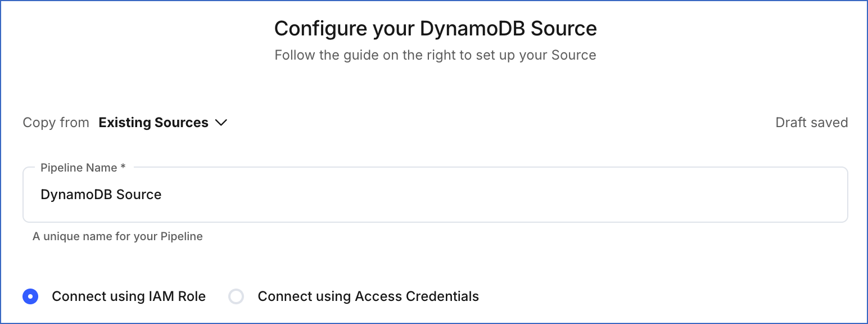Click the filled radio button for IAM Role
This screenshot has height=324, width=868.
click(31, 296)
